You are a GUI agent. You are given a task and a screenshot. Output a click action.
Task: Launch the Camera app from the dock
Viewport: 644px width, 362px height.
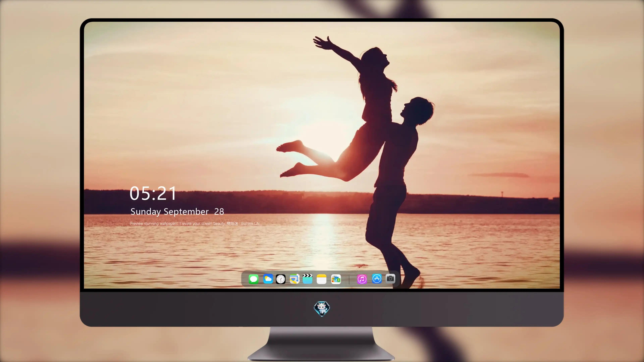pos(390,279)
